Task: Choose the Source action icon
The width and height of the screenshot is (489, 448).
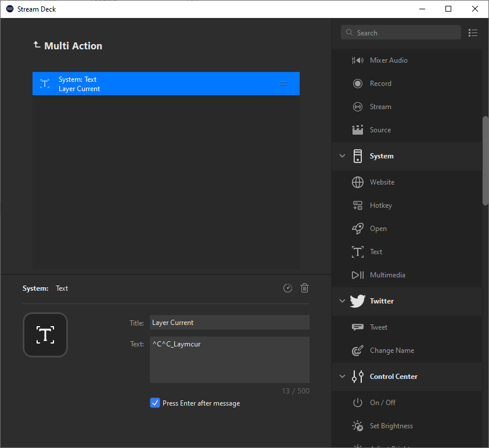Action: 357,129
